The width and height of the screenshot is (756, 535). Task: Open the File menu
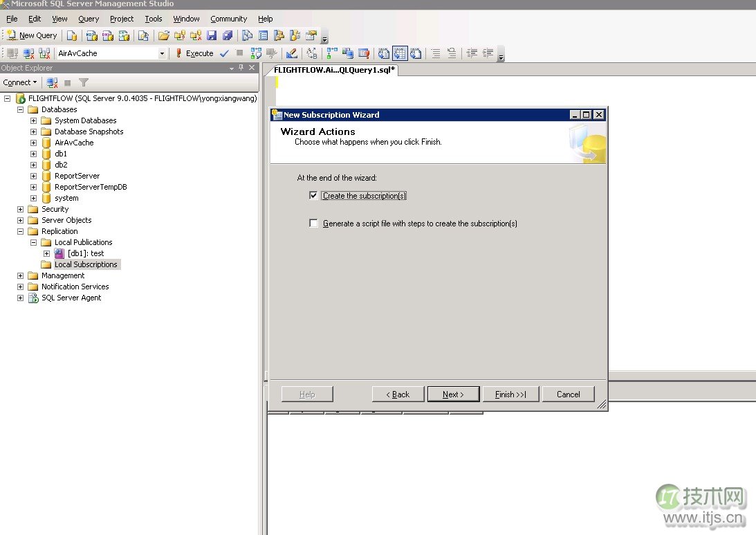tap(12, 19)
